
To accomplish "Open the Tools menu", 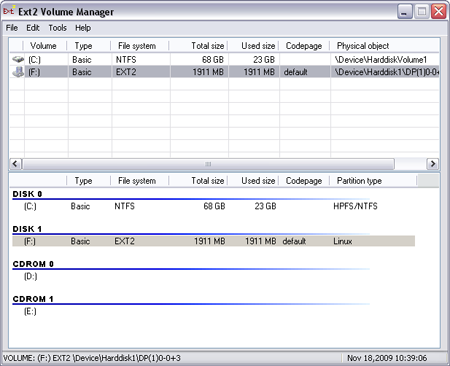I will click(x=57, y=28).
